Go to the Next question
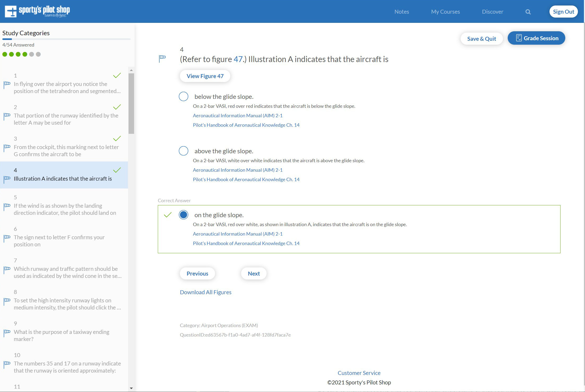This screenshot has height=392, width=585. point(253,273)
